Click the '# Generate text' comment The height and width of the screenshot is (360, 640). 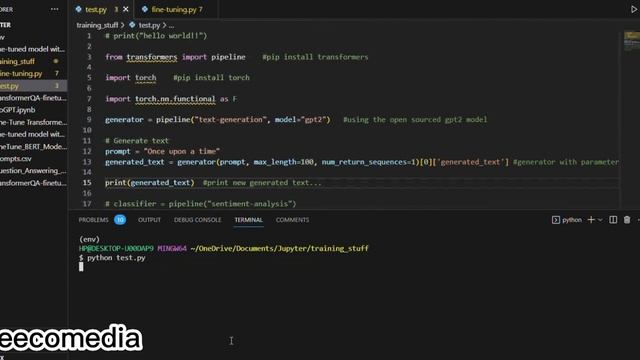pyautogui.click(x=137, y=141)
